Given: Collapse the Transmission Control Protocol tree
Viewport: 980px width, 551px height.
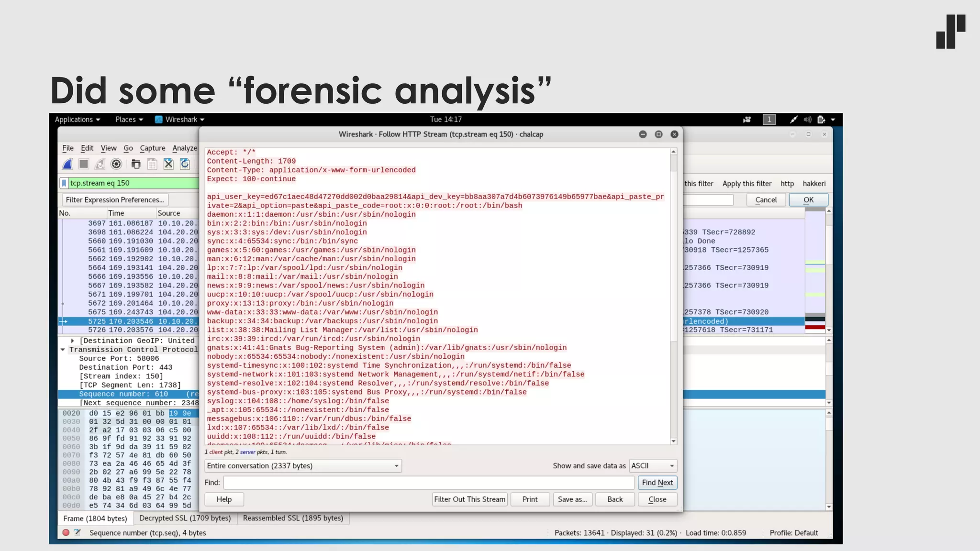Looking at the screenshot, I should coord(63,350).
